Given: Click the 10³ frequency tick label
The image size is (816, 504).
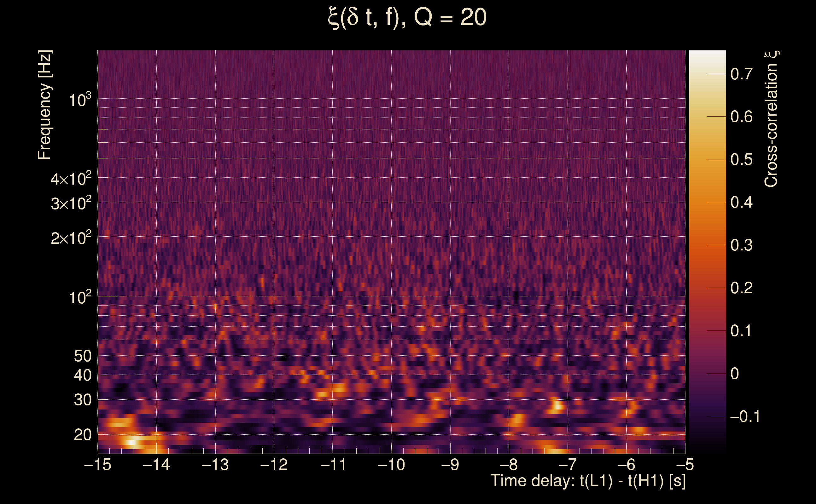Looking at the screenshot, I should tap(80, 100).
